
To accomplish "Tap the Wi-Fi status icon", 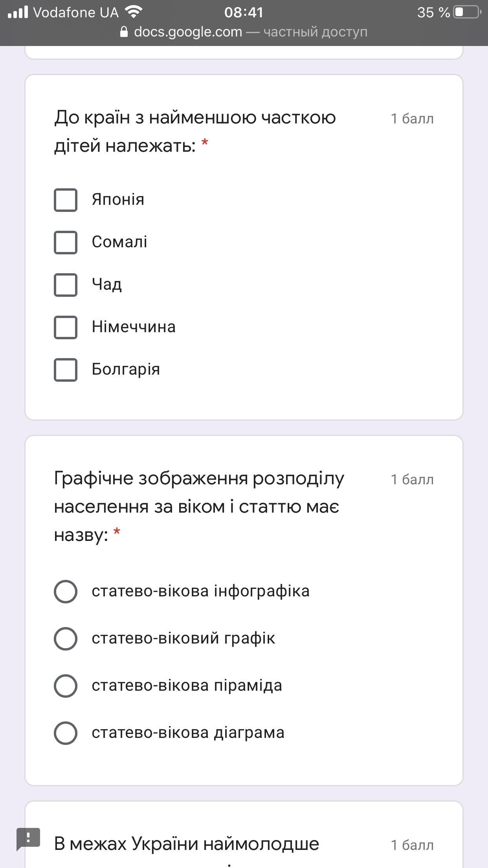I will tap(134, 12).
